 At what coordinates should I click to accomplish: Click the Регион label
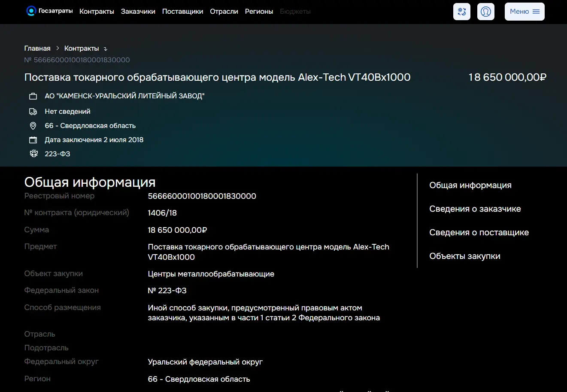point(37,379)
